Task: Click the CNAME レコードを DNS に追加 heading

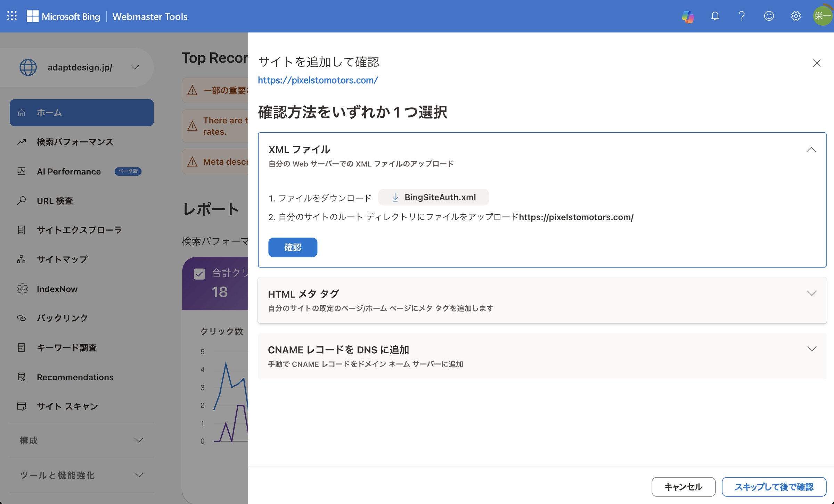Action: (x=338, y=350)
